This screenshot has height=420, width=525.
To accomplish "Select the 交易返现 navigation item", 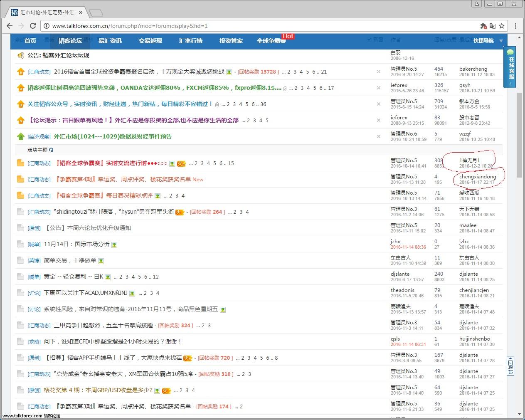I will 150,41.
